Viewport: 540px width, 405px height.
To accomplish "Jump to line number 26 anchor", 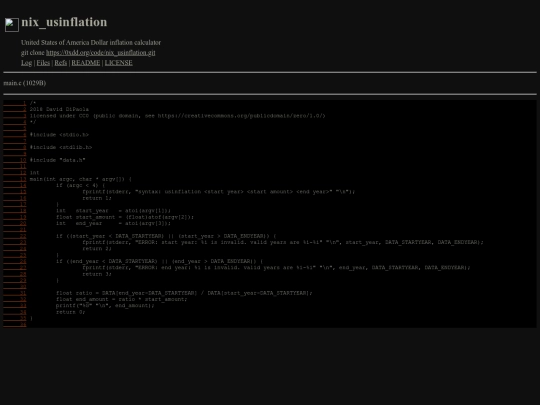I will [x=15, y=261].
